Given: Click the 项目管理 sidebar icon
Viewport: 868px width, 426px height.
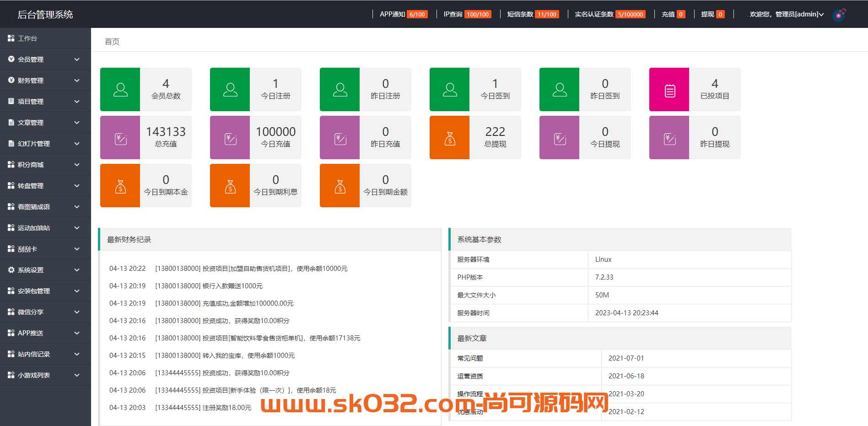Looking at the screenshot, I should tap(11, 102).
